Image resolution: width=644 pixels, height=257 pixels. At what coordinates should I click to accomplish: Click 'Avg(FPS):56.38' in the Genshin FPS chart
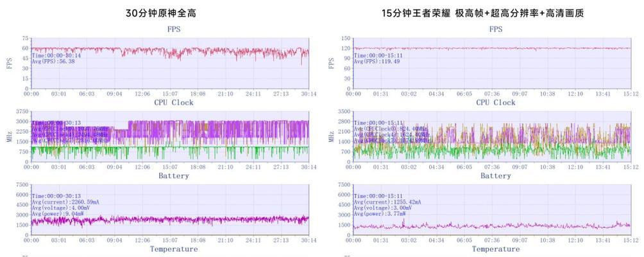[53, 61]
